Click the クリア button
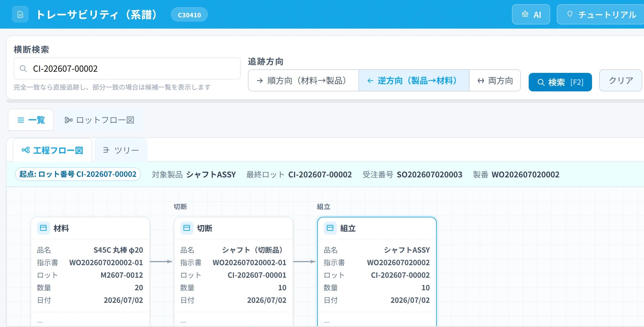This screenshot has height=327, width=644. pos(621,81)
